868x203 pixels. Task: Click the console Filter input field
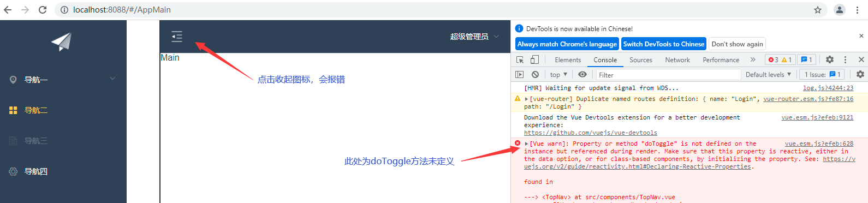(668, 75)
